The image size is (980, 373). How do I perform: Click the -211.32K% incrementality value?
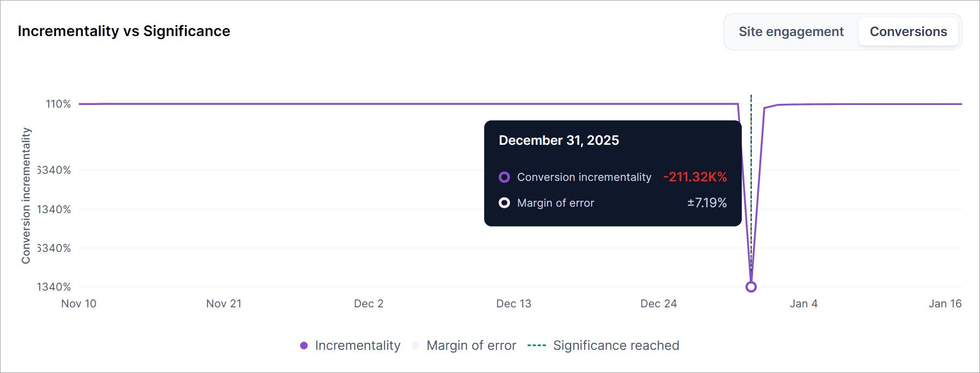695,177
